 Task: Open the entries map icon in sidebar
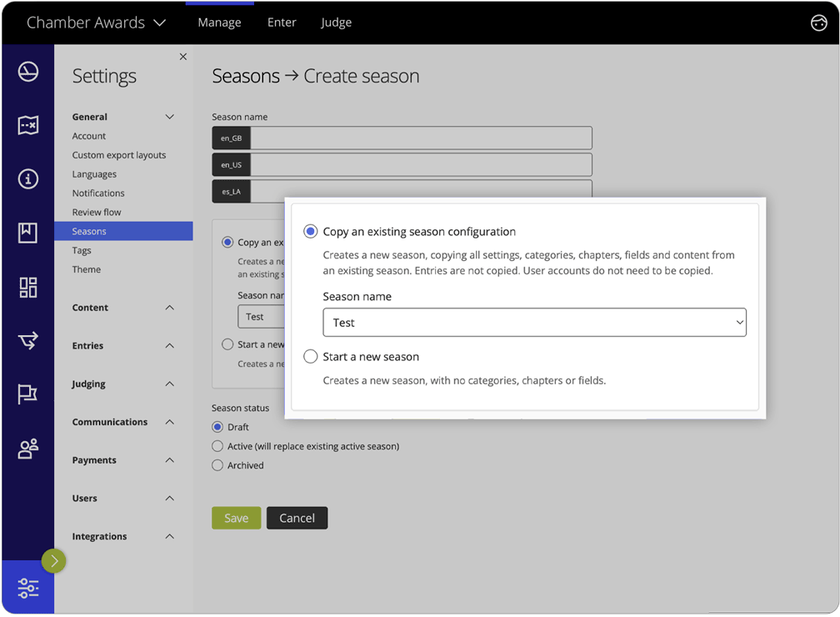pos(27,125)
